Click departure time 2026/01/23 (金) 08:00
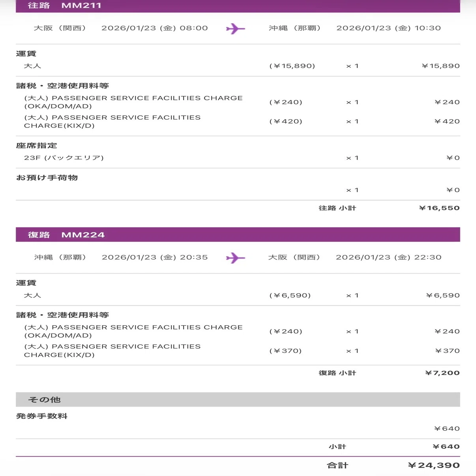The height and width of the screenshot is (476, 476). [x=155, y=28]
